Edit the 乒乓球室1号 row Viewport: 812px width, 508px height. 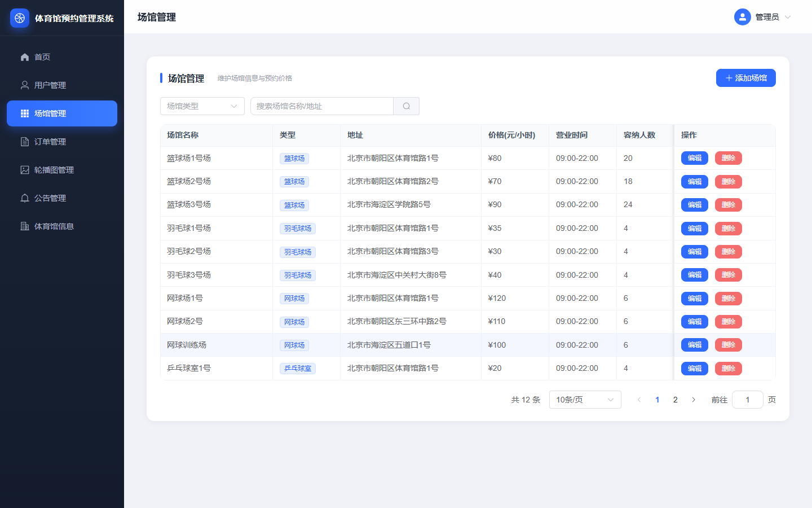695,369
